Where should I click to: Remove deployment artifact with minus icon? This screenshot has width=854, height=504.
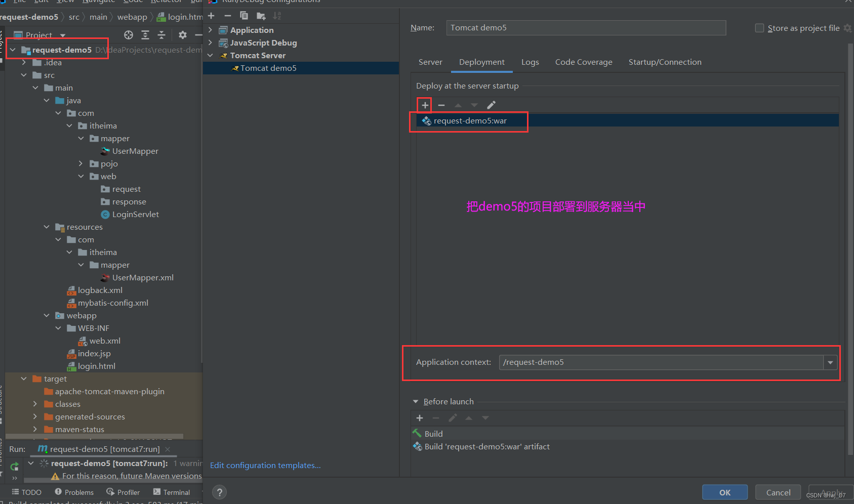click(441, 105)
